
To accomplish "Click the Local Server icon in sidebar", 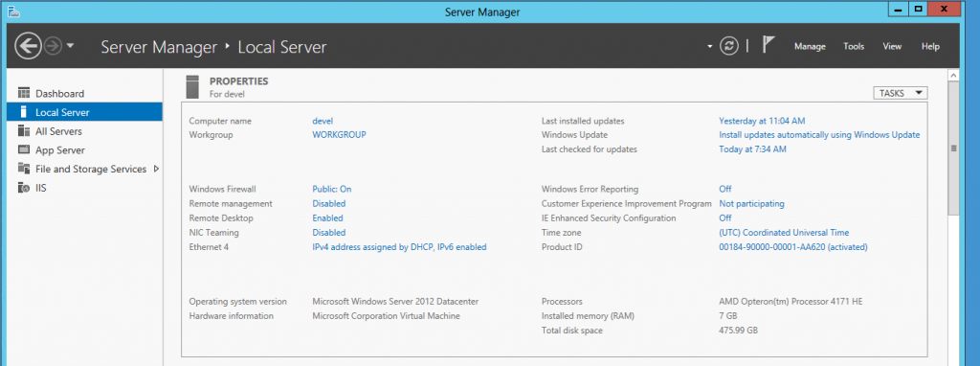I will pos(24,112).
